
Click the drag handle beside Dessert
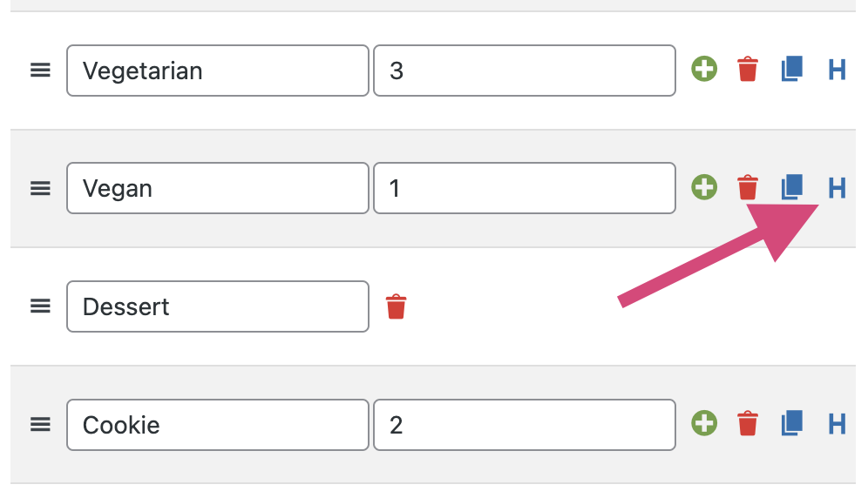(40, 306)
